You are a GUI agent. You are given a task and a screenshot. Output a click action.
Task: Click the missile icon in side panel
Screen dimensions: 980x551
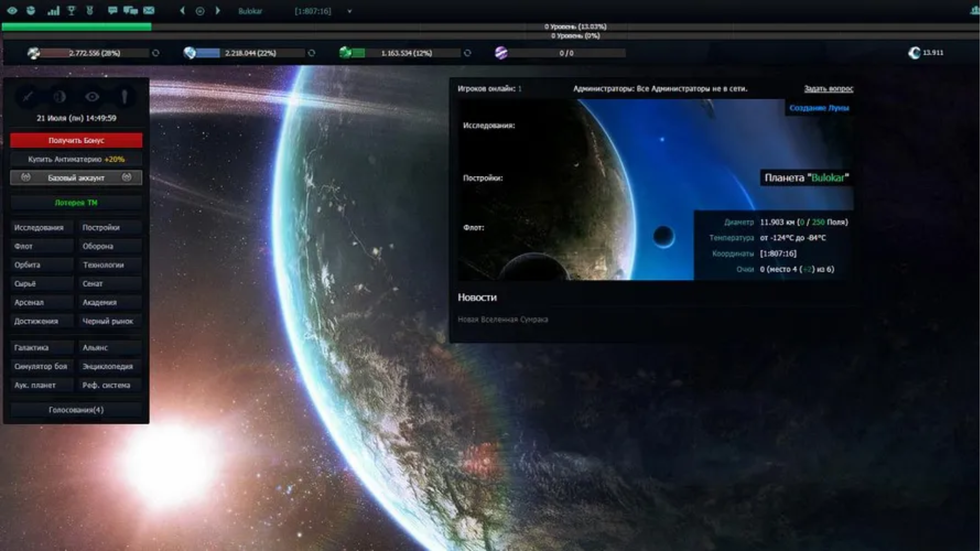click(x=124, y=96)
